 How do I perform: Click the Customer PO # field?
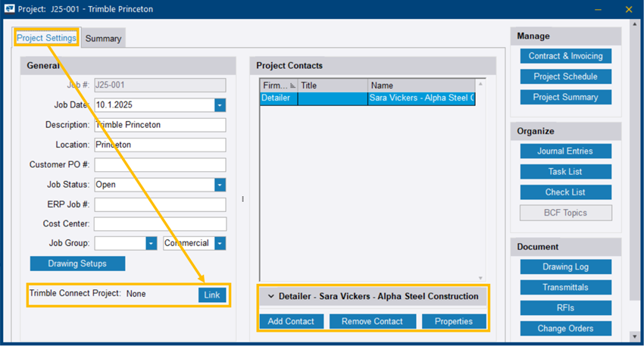(x=160, y=164)
